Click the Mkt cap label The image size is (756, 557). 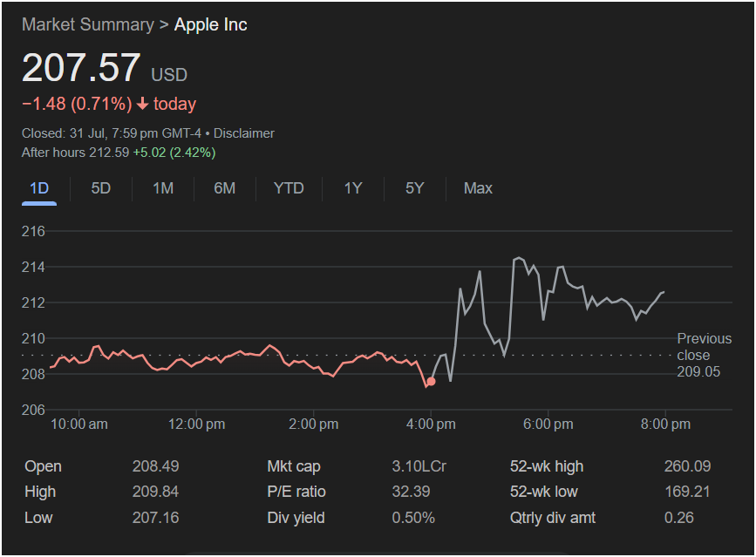click(x=294, y=466)
